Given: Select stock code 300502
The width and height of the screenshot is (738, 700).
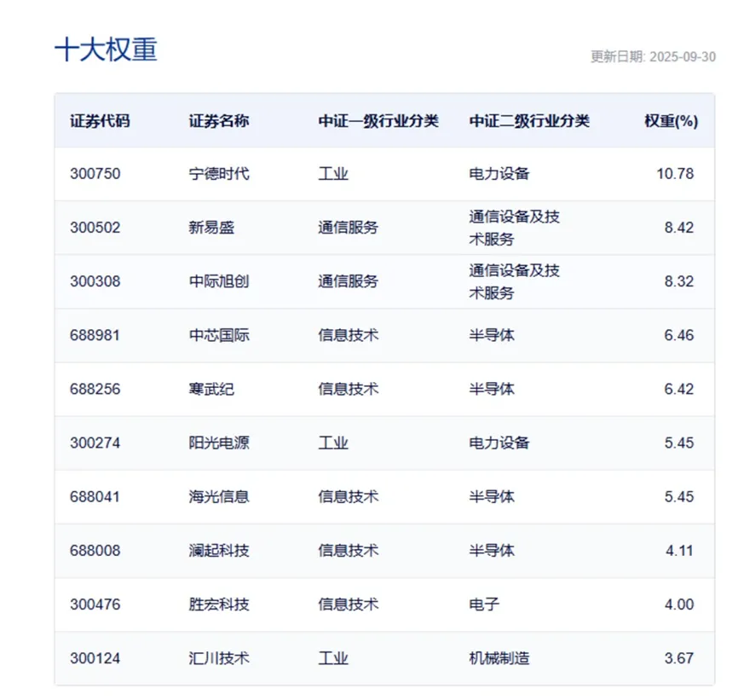Looking at the screenshot, I should tap(95, 228).
